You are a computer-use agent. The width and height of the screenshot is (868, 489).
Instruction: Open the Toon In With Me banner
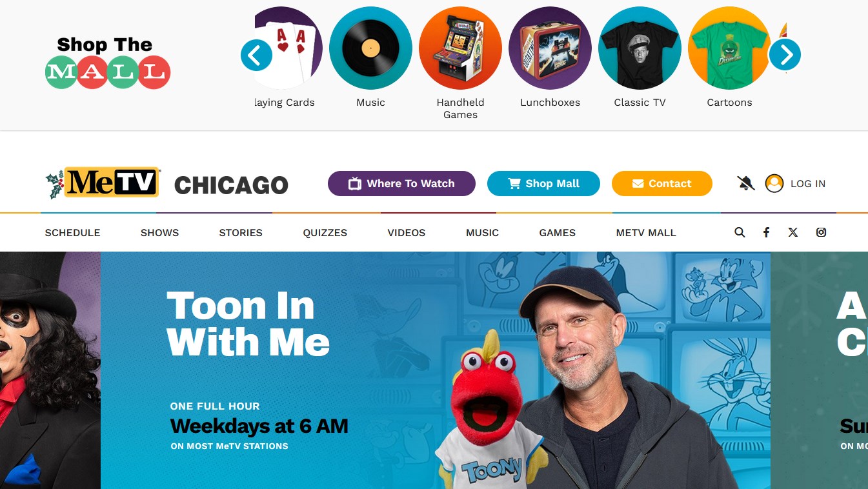(436, 370)
